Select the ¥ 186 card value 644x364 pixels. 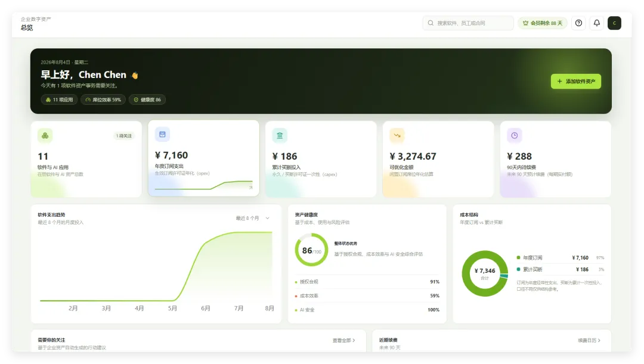pyautogui.click(x=284, y=156)
